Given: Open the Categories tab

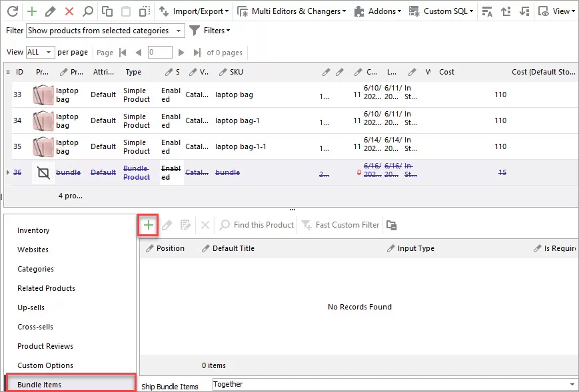Looking at the screenshot, I should tap(35, 269).
